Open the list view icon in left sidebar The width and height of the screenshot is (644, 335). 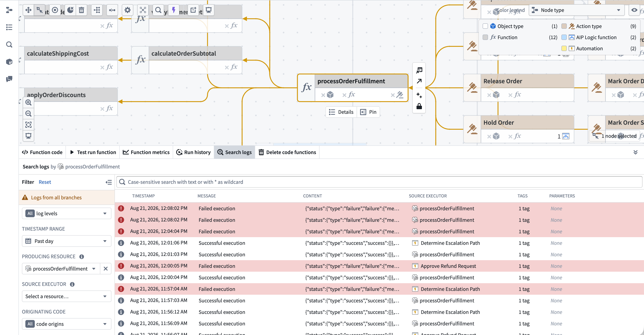click(9, 27)
